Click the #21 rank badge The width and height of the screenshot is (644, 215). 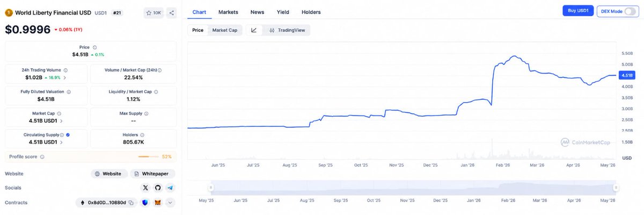pos(117,12)
